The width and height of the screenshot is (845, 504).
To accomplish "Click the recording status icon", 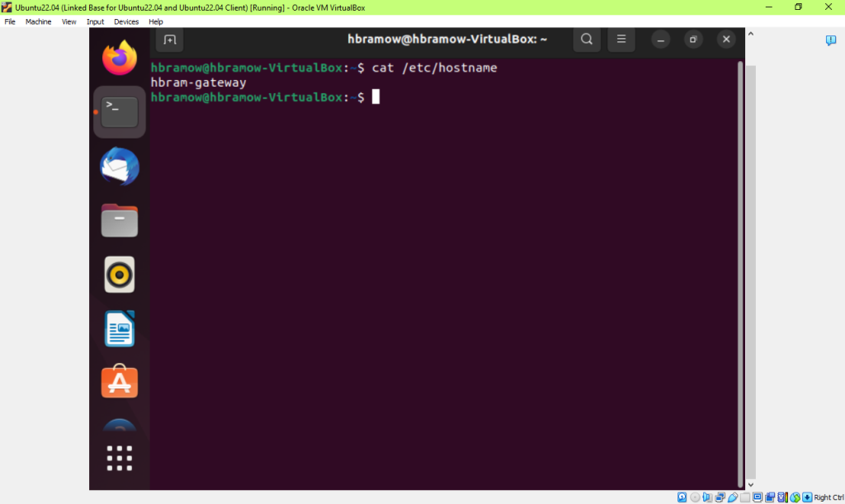I will (x=770, y=497).
